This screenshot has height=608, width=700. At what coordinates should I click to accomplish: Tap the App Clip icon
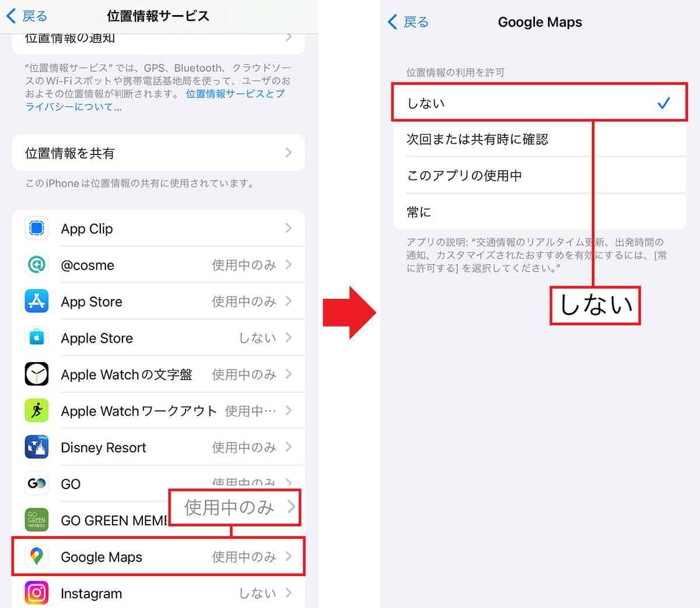click(37, 228)
